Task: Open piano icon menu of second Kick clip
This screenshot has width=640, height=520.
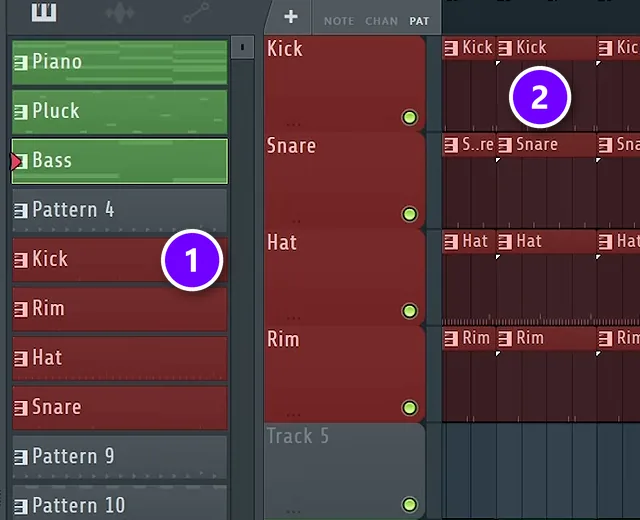Action: (505, 48)
